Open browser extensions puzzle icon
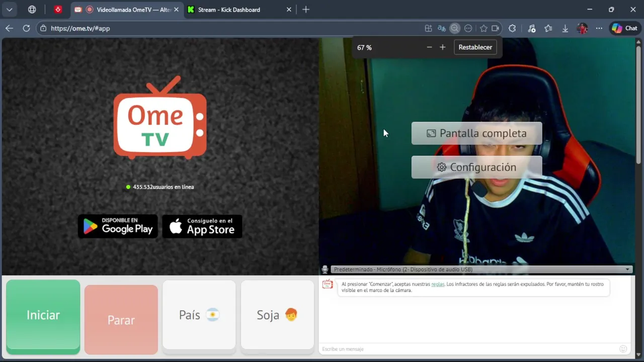This screenshot has height=362, width=644. pyautogui.click(x=512, y=28)
